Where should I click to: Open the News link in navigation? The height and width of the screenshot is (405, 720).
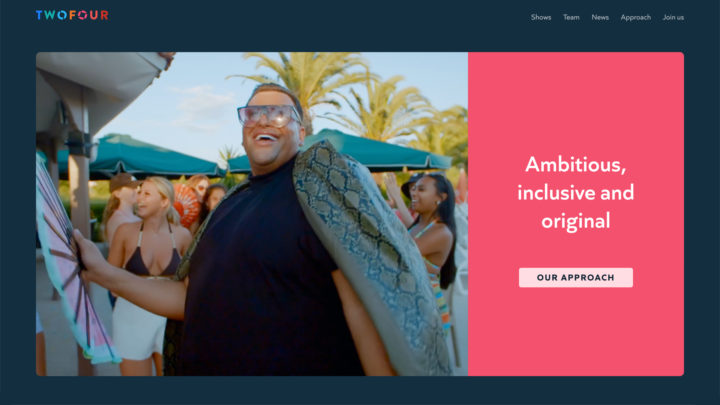click(x=600, y=17)
